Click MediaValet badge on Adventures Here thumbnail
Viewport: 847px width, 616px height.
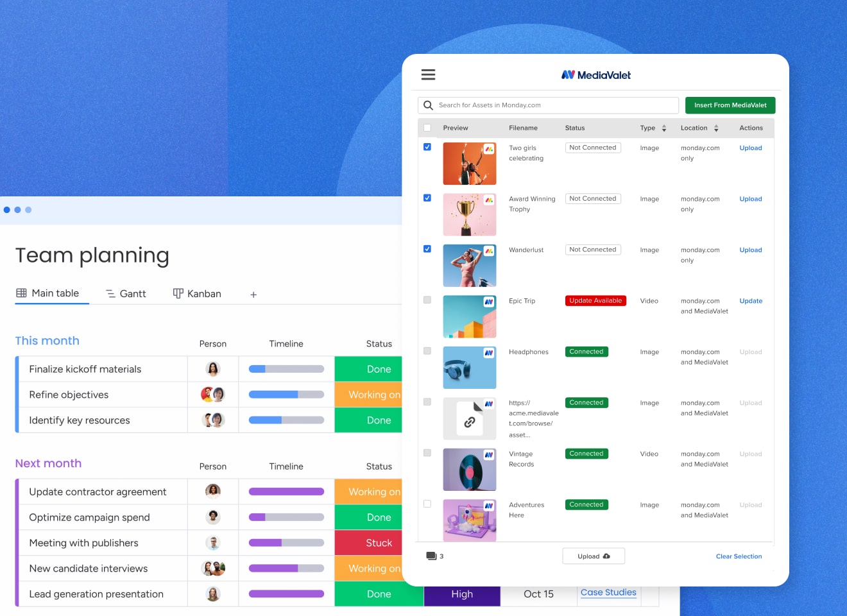(x=489, y=506)
